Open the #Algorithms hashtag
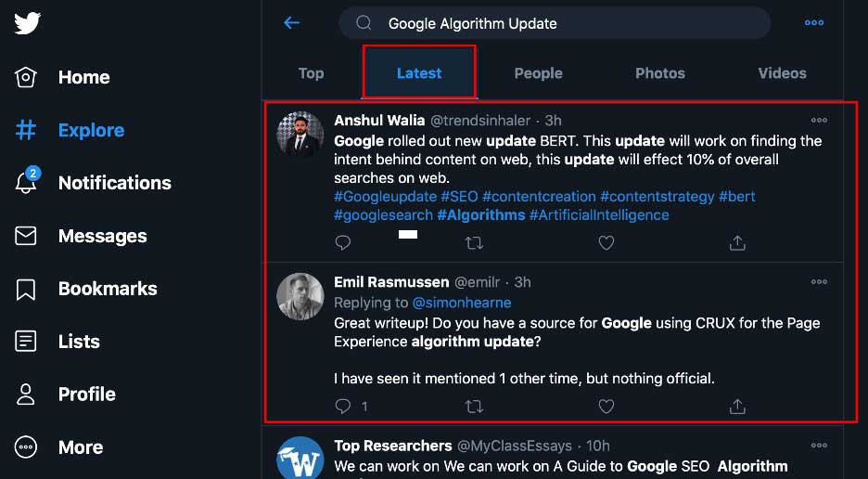Viewport: 868px width, 479px height. point(481,215)
